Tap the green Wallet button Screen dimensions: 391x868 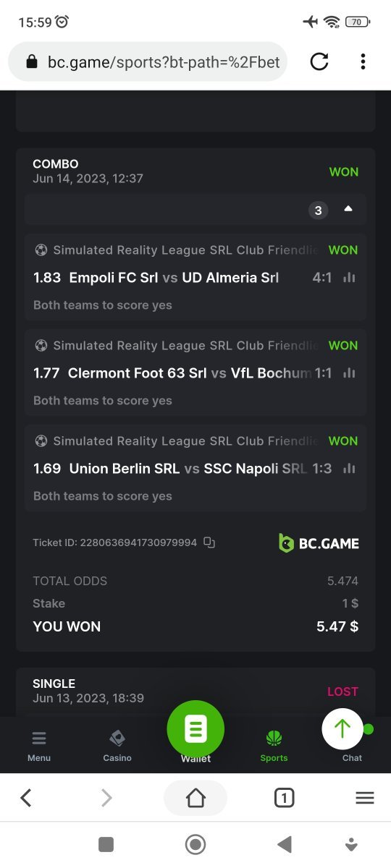[195, 729]
